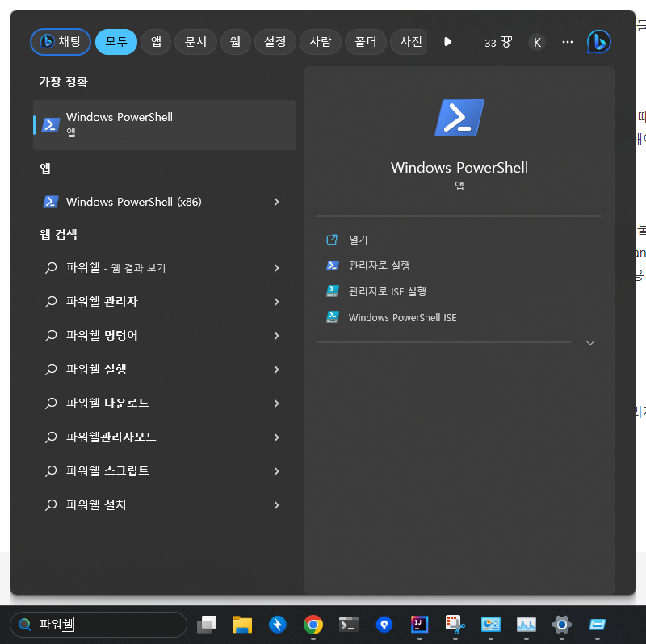Expand arrow for 파워쉘관리자모드

click(x=276, y=437)
